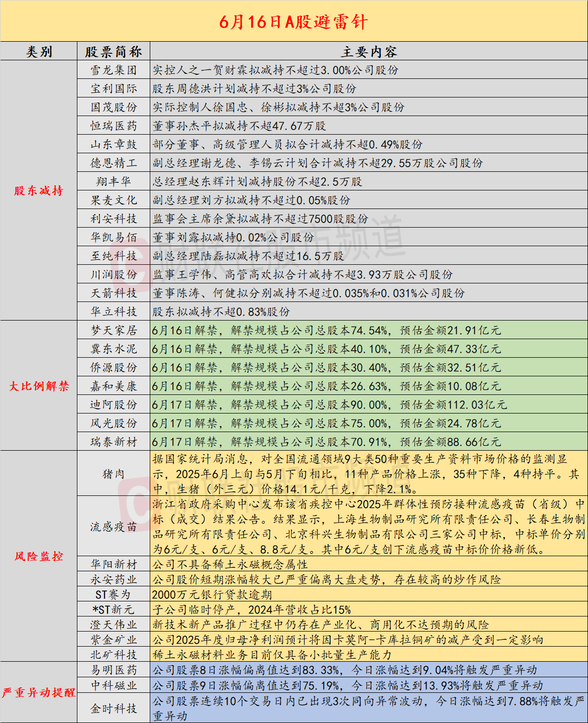
Task: Click unlock row with 预估金额47.33亿元
Action: pos(369,349)
